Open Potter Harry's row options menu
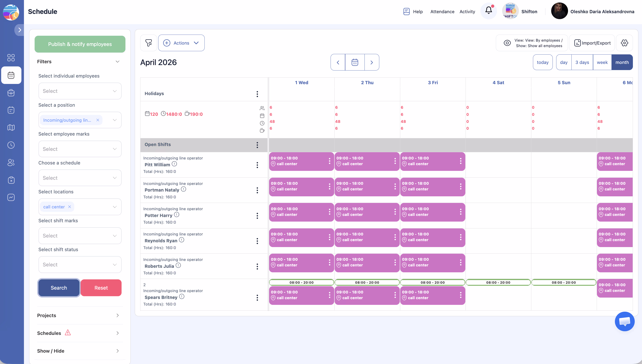 [x=257, y=216]
